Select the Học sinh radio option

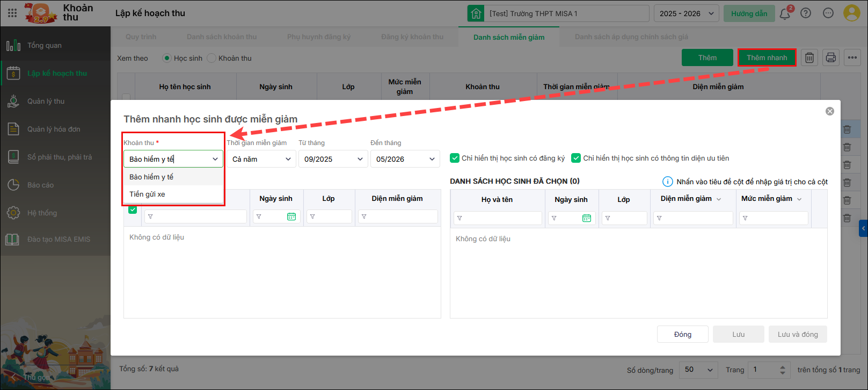click(167, 58)
